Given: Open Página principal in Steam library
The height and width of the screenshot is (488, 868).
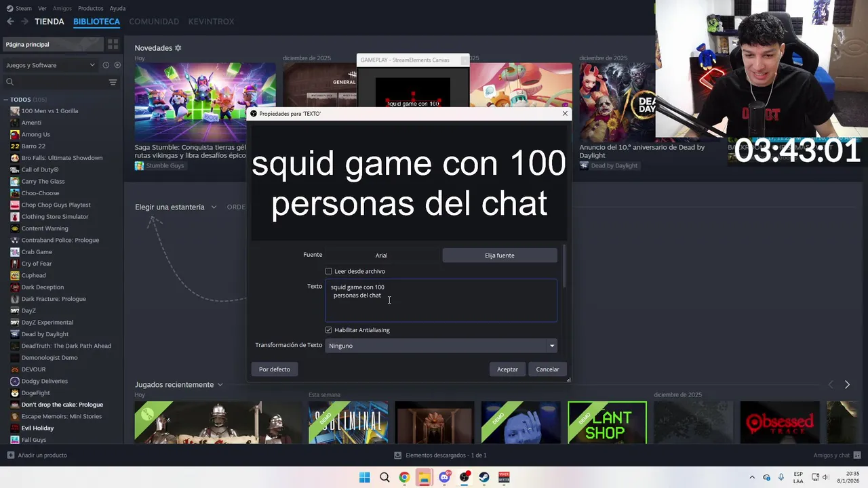Looking at the screenshot, I should (x=53, y=44).
